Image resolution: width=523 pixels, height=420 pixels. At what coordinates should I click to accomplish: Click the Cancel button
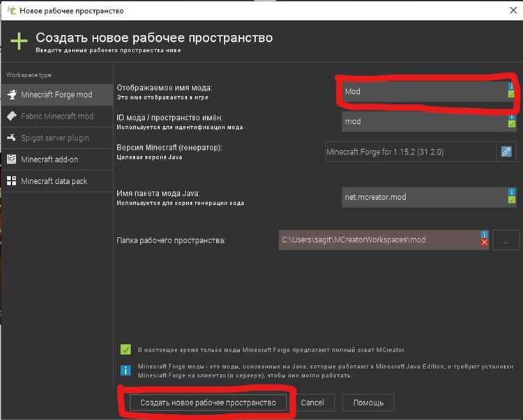tap(312, 403)
